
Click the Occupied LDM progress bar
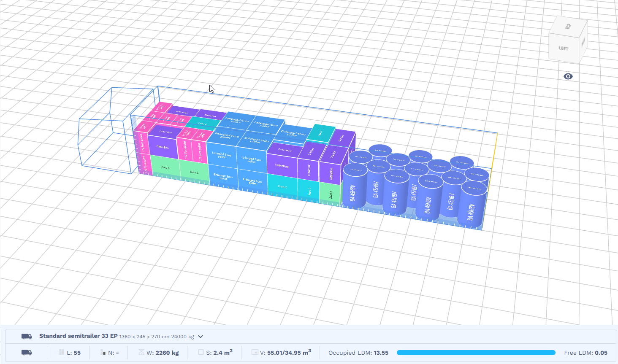click(476, 353)
